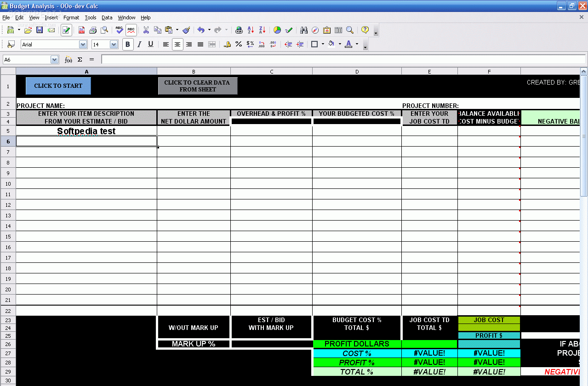Screen dimensions: 588x386
Task: Center cell text horizontally
Action: pos(177,44)
